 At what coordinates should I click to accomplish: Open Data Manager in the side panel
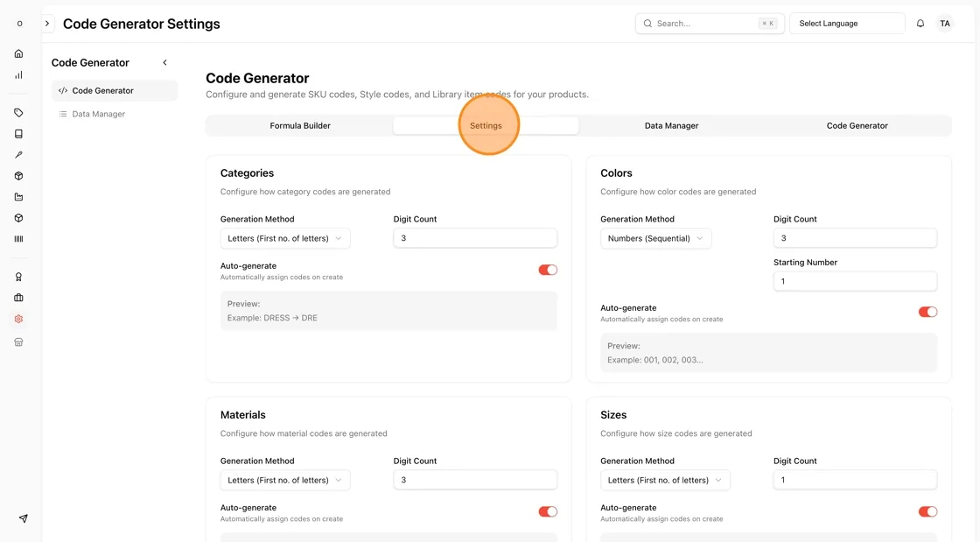point(115,114)
